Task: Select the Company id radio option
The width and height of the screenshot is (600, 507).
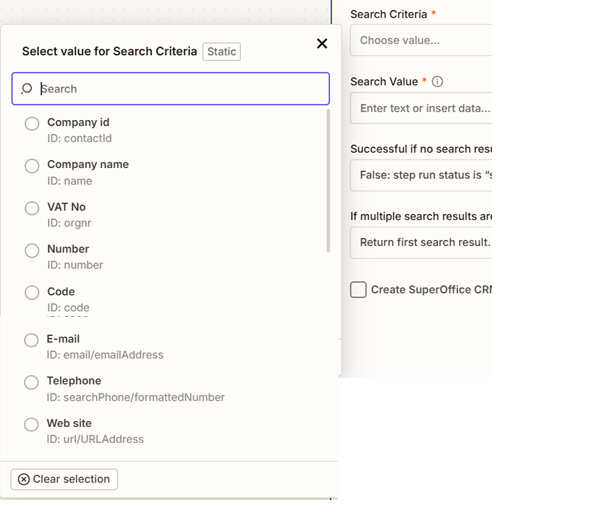Action: point(32,124)
